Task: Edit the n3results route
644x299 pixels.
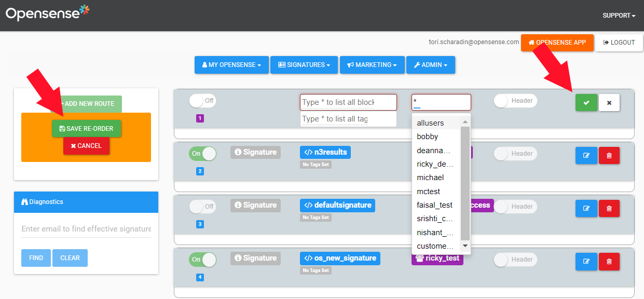Action: [x=586, y=156]
